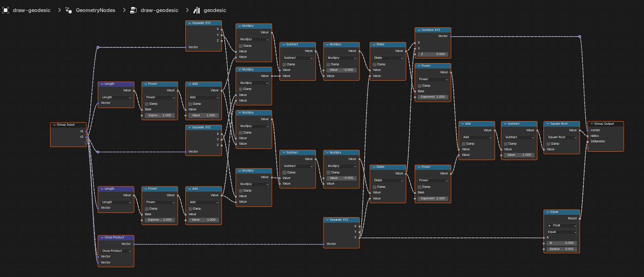Click the IsDiameter input socket on Group Output

click(587, 142)
